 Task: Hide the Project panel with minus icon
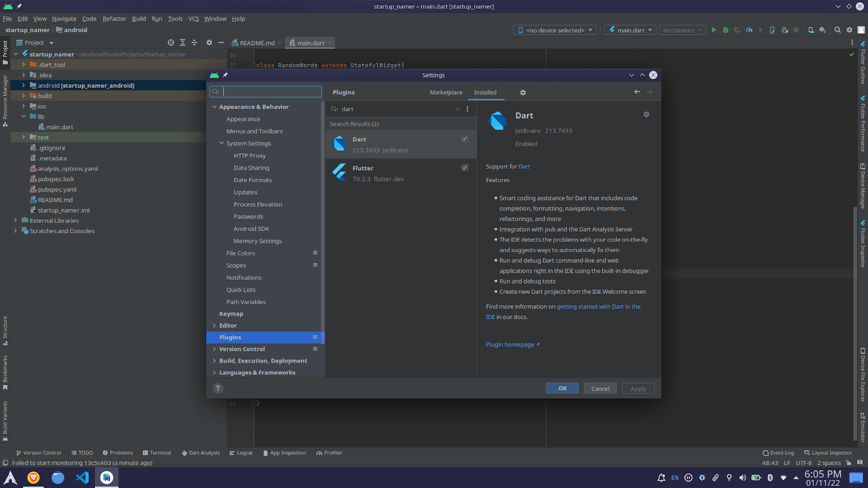pyautogui.click(x=221, y=42)
